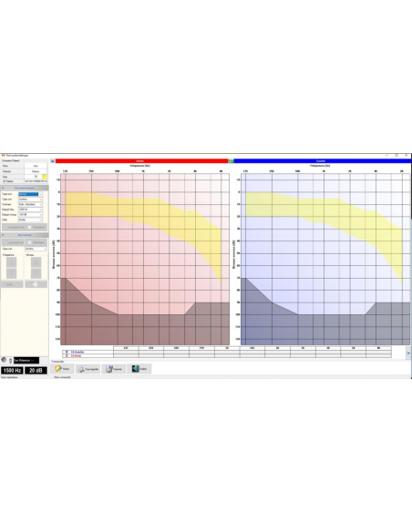The image size is (412, 532).
Task: Click the Fréquence down arrow
Action: (11, 272)
